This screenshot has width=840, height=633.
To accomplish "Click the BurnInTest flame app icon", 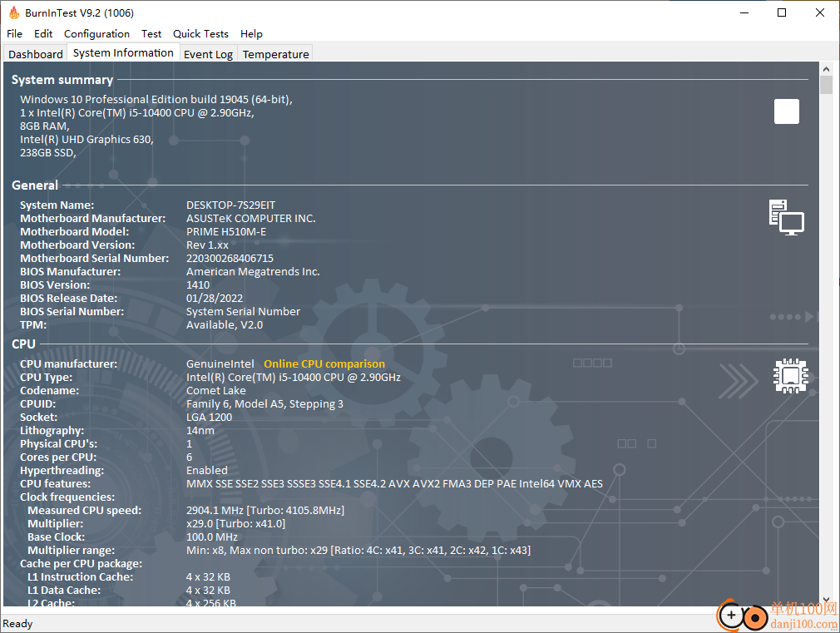I will point(14,12).
